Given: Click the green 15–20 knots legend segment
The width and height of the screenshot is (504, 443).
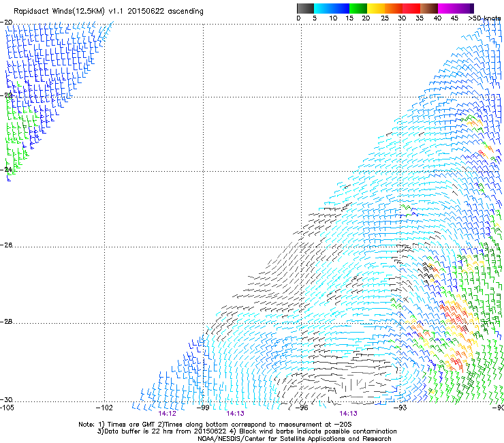Looking at the screenshot, I should point(358,8).
